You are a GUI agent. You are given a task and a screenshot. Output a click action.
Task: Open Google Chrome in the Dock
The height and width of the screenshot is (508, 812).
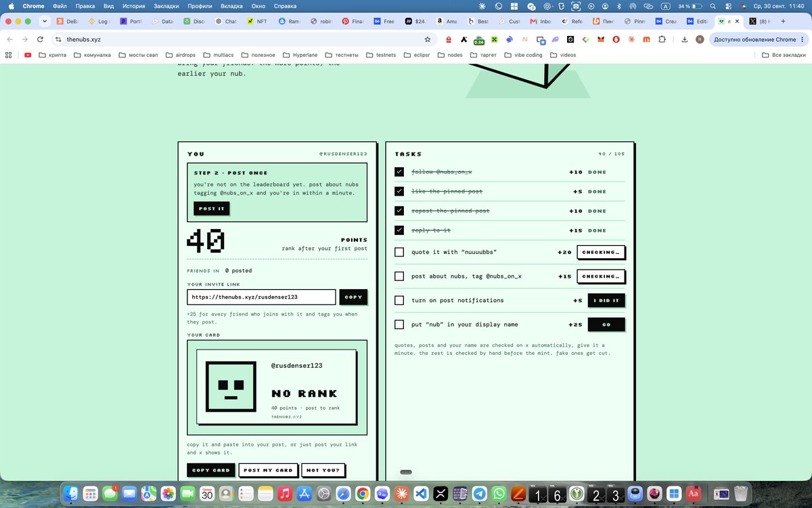[x=363, y=494]
